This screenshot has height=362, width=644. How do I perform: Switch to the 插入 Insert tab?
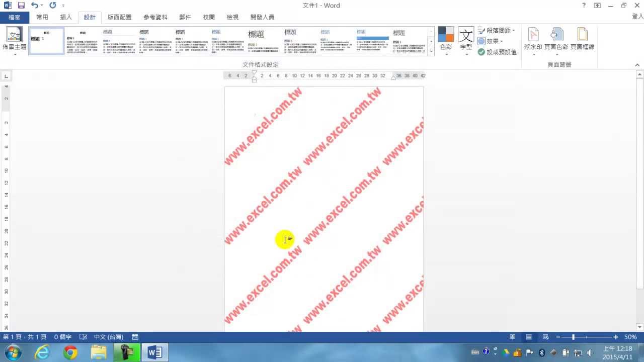tap(66, 17)
